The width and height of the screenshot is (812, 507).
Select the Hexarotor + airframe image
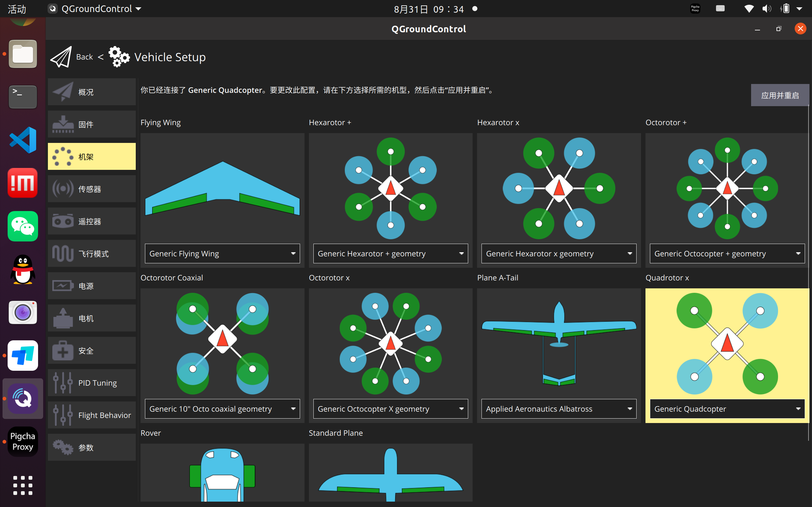point(390,188)
